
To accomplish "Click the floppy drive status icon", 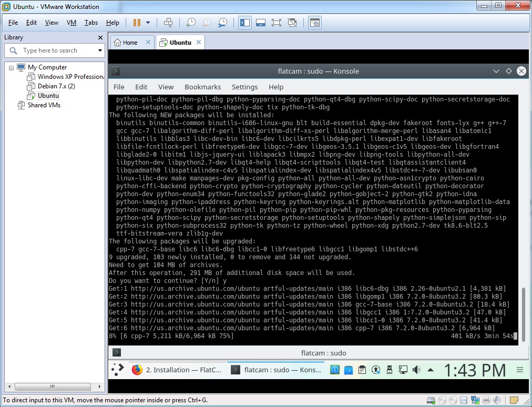I will [464, 400].
